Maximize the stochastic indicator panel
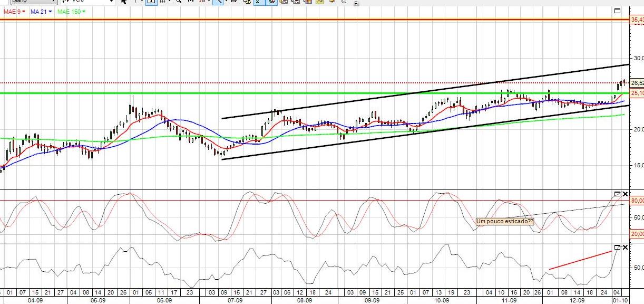644x304 pixels. click(618, 194)
